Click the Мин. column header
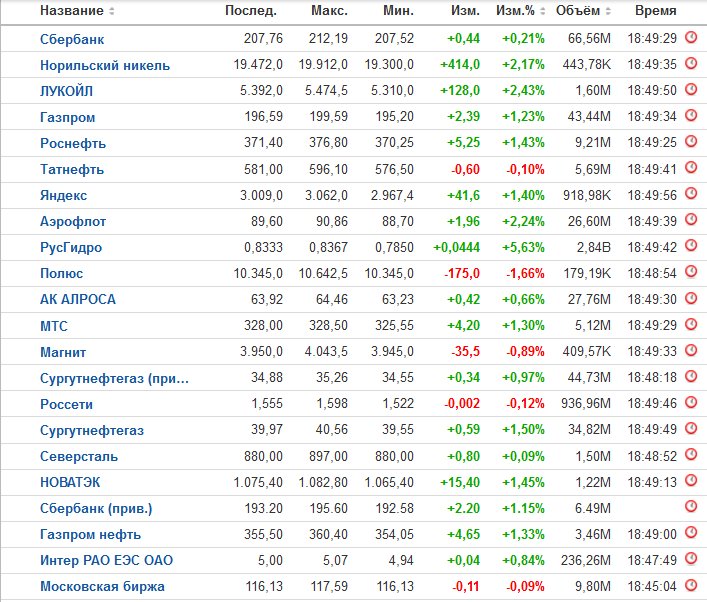 click(x=399, y=10)
